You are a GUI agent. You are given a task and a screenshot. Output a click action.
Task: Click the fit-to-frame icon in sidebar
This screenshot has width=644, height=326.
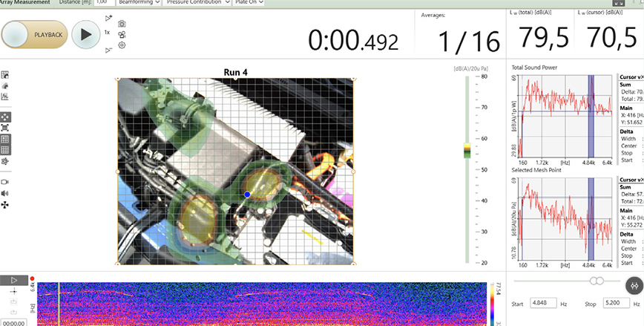point(5,128)
